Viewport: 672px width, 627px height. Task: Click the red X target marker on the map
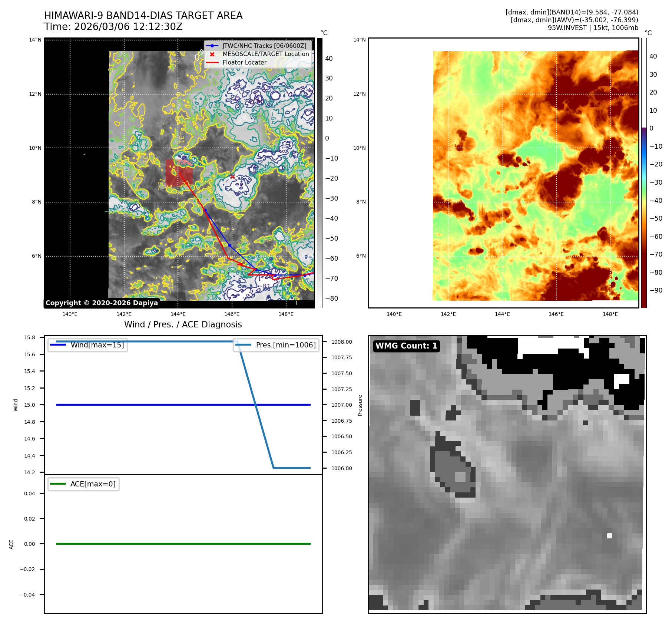232,176
